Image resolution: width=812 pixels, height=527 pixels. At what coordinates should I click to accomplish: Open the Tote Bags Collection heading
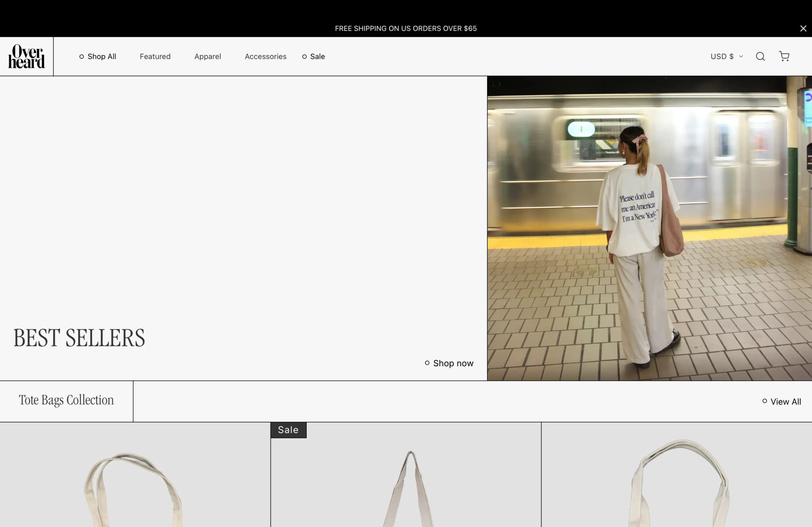pos(66,400)
